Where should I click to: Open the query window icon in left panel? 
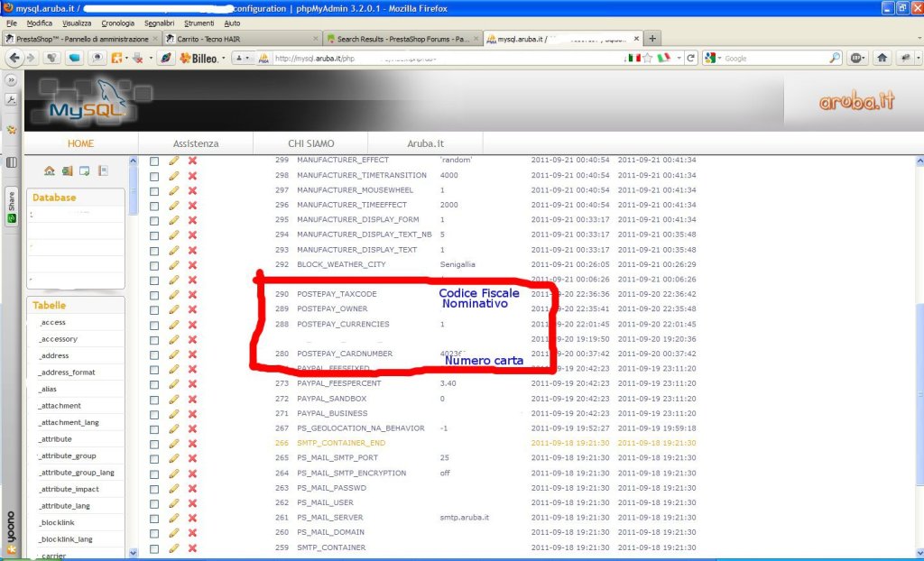click(84, 170)
